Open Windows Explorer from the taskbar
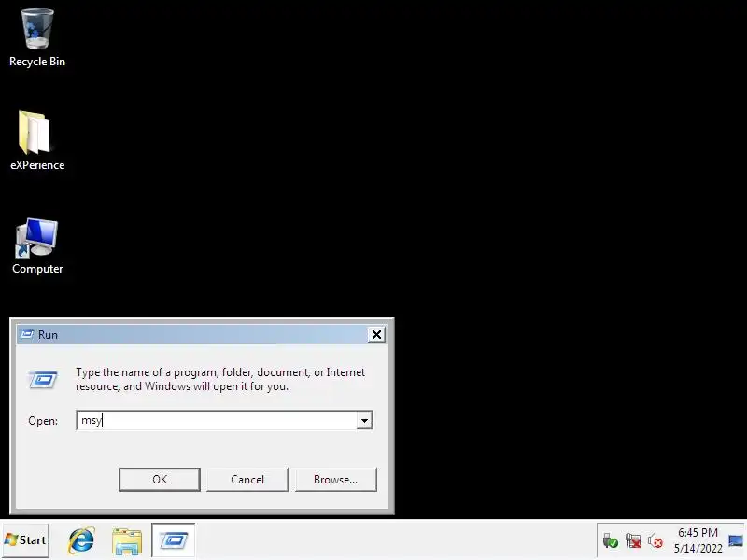 [x=127, y=540]
